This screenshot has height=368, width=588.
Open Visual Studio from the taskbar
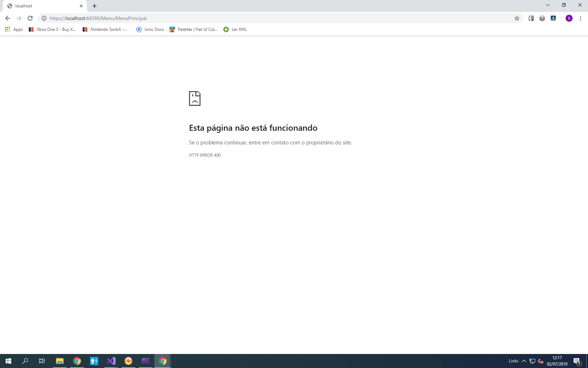[111, 361]
